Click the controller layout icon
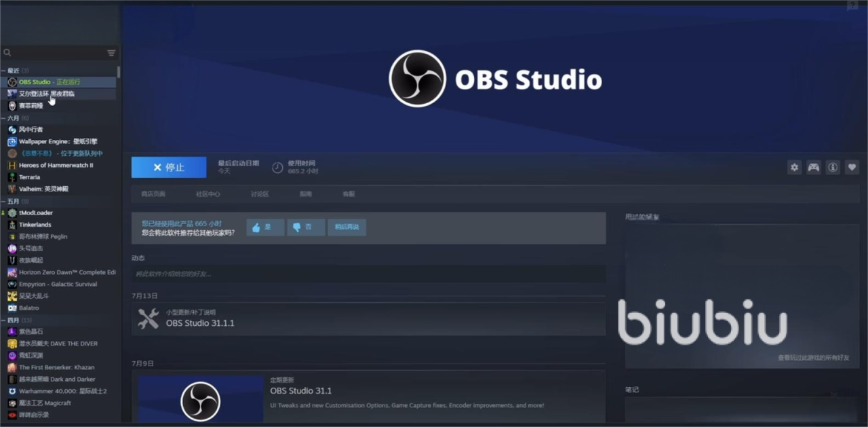 tap(813, 168)
